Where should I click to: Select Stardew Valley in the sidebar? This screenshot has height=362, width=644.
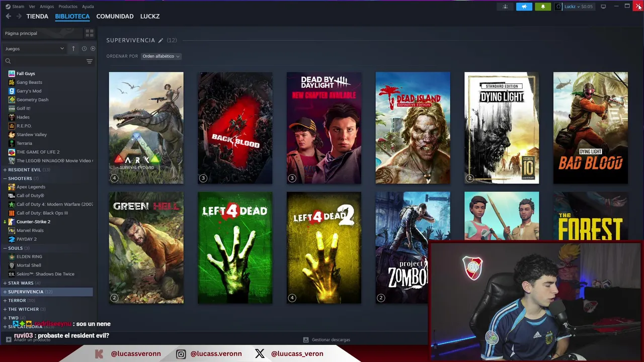32,135
